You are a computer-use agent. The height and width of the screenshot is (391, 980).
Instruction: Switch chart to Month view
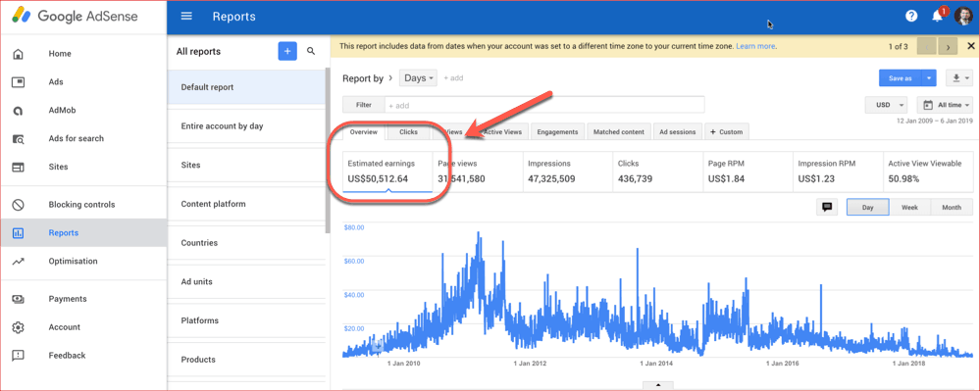click(x=952, y=208)
